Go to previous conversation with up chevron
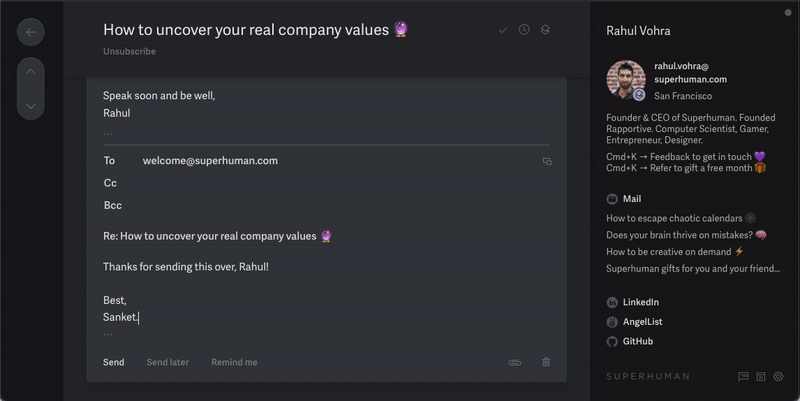Image resolution: width=800 pixels, height=401 pixels. 31,72
